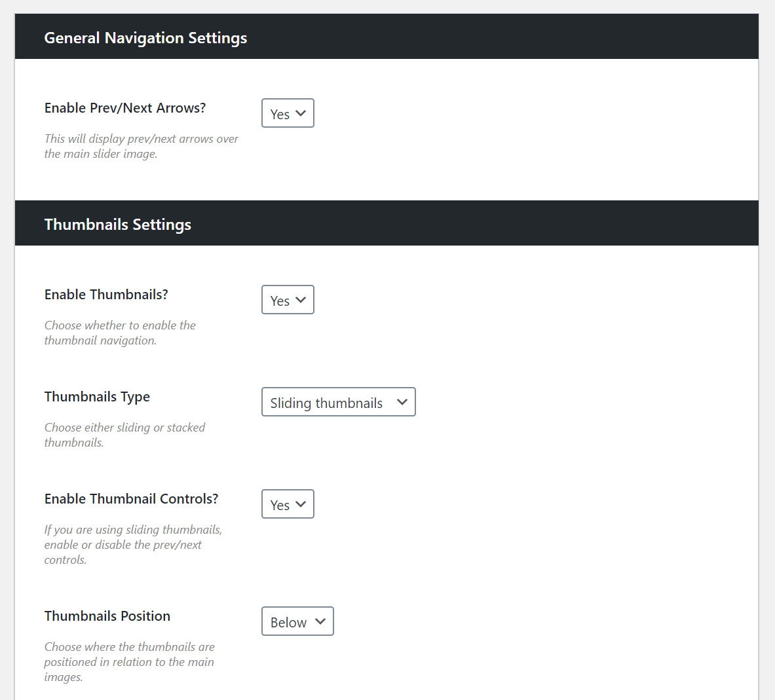This screenshot has height=700, width=775.
Task: Click the Thumbnails Settings section header
Action: (387, 223)
